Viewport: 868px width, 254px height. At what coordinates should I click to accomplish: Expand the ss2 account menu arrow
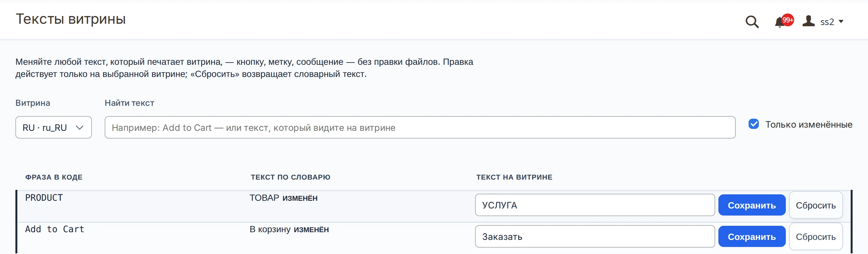click(841, 21)
